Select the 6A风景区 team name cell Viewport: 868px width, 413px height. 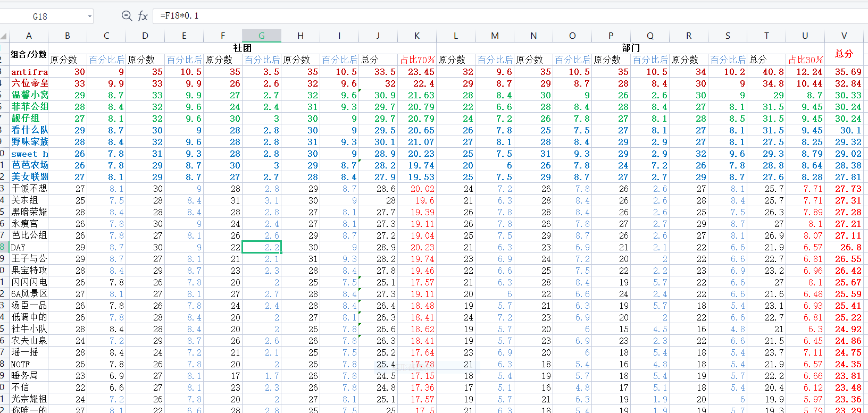pos(29,294)
